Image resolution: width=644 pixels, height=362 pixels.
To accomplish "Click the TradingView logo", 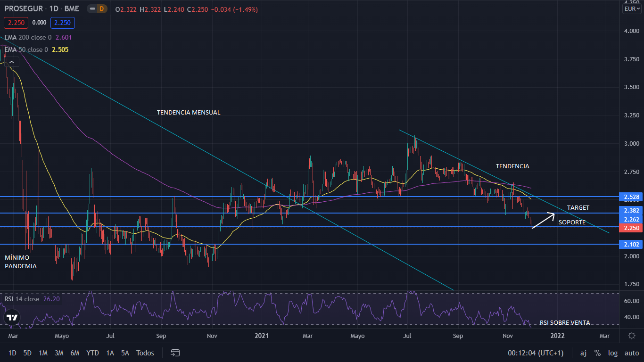I will click(12, 318).
